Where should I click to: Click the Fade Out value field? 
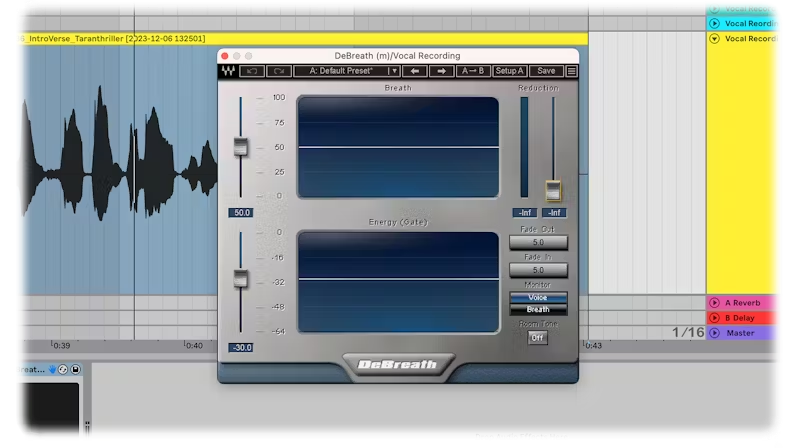(538, 242)
